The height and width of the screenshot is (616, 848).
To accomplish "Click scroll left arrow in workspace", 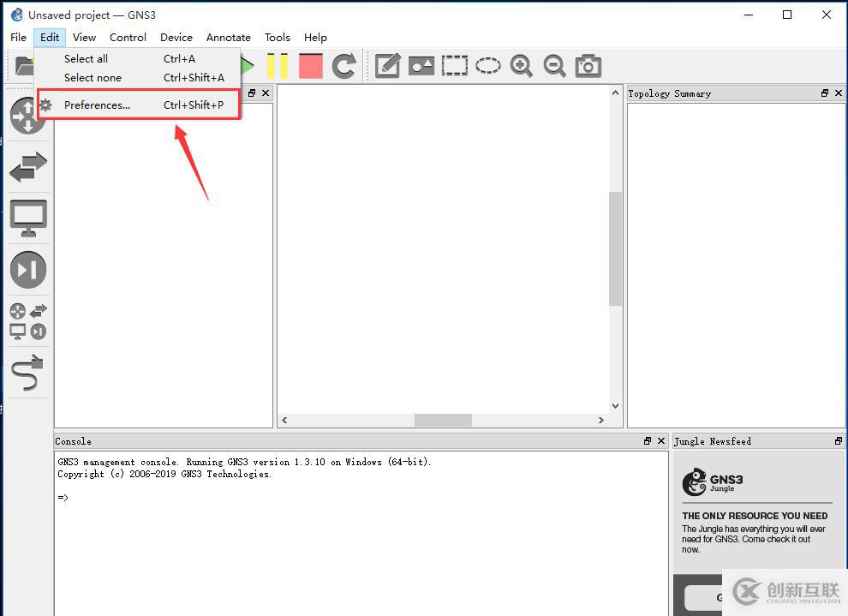I will [x=284, y=420].
